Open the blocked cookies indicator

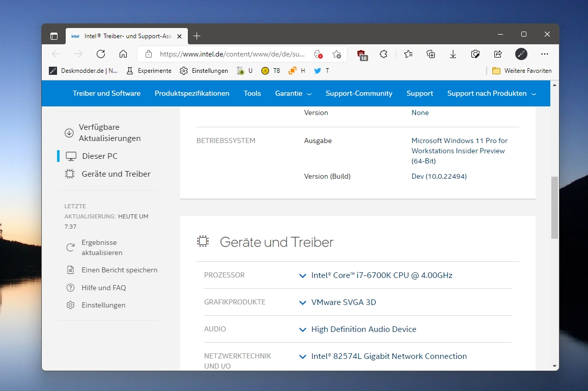318,54
